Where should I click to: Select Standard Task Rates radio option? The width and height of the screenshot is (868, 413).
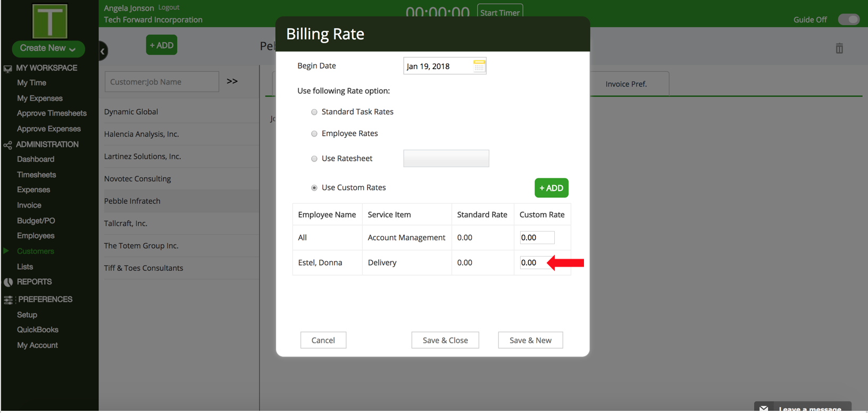[314, 112]
